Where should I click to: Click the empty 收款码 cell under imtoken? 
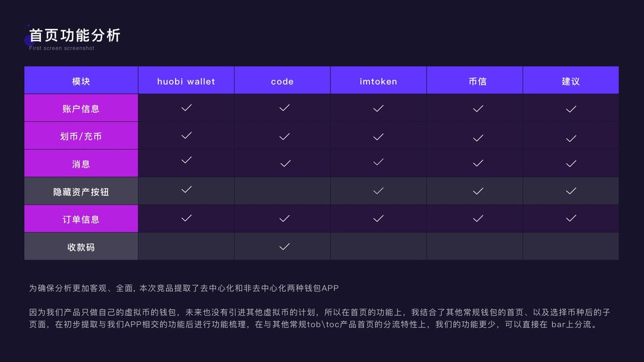[378, 247]
